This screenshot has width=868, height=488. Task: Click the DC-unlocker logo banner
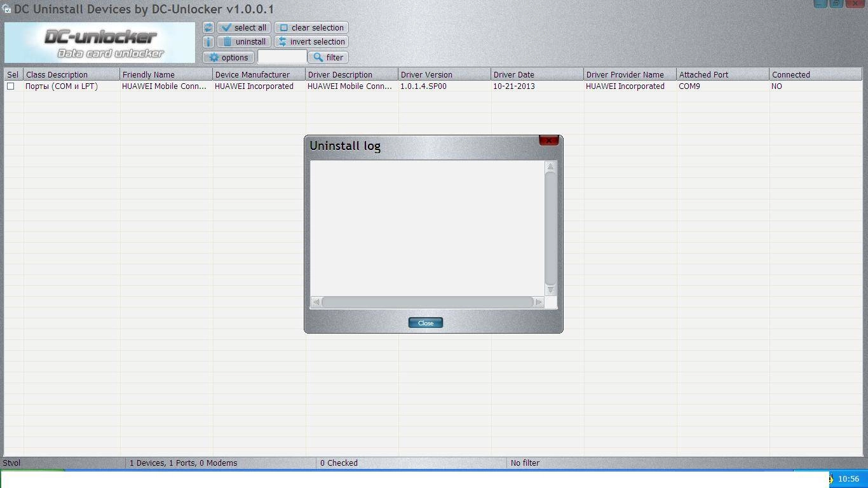[x=100, y=43]
